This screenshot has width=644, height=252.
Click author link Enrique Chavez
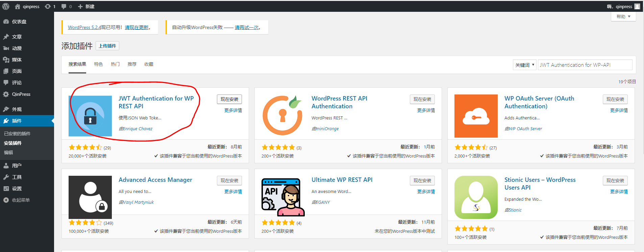[x=138, y=129]
